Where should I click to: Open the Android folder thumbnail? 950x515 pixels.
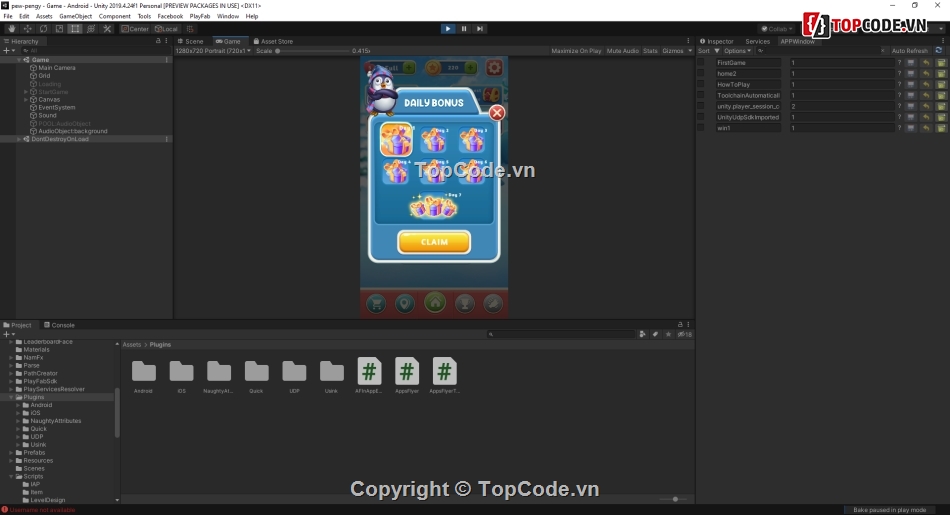[x=144, y=376]
